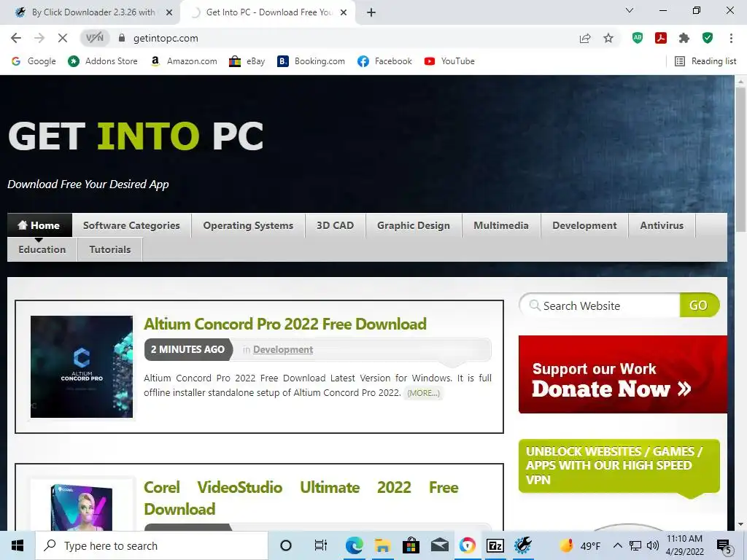This screenshot has width=747, height=560.
Task: Click the (MORE...) link on Altium post
Action: click(423, 393)
